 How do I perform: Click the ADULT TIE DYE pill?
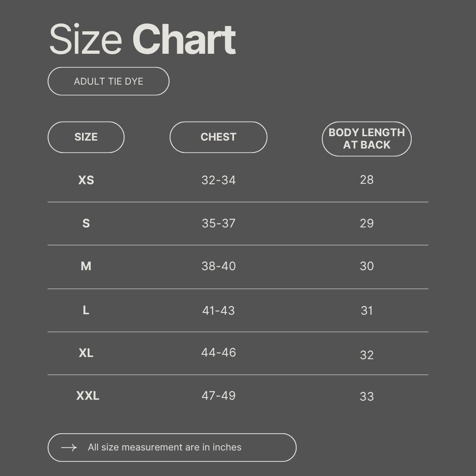(108, 82)
